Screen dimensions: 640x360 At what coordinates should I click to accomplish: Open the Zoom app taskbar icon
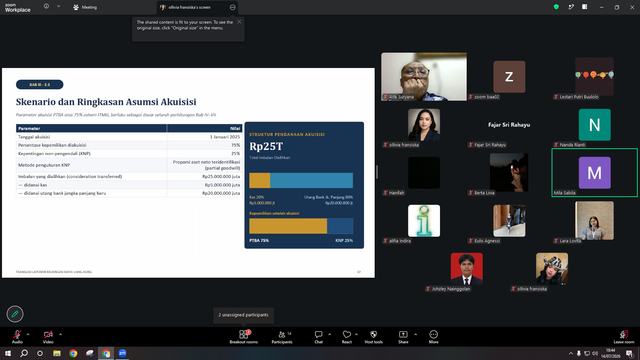(x=122, y=353)
